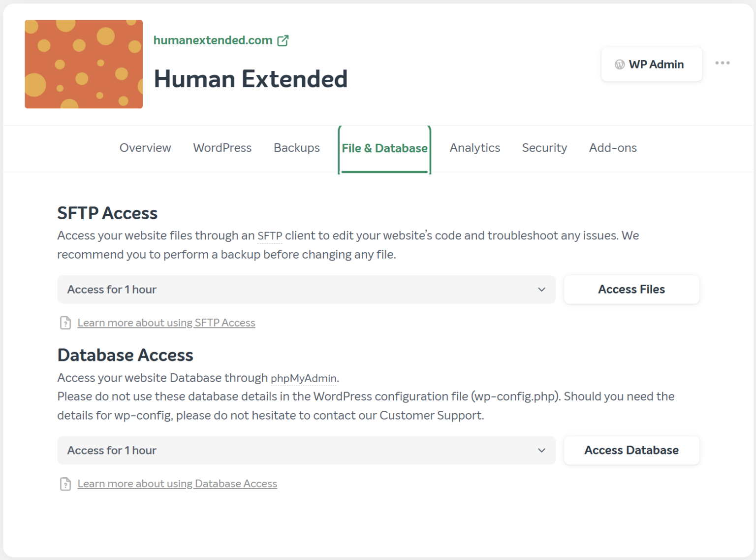Open the phpMyAdmin link
The width and height of the screenshot is (756, 560).
(x=304, y=378)
